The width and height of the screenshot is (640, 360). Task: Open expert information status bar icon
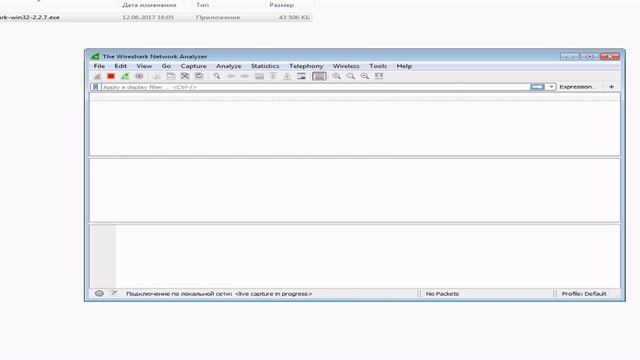tap(99, 293)
